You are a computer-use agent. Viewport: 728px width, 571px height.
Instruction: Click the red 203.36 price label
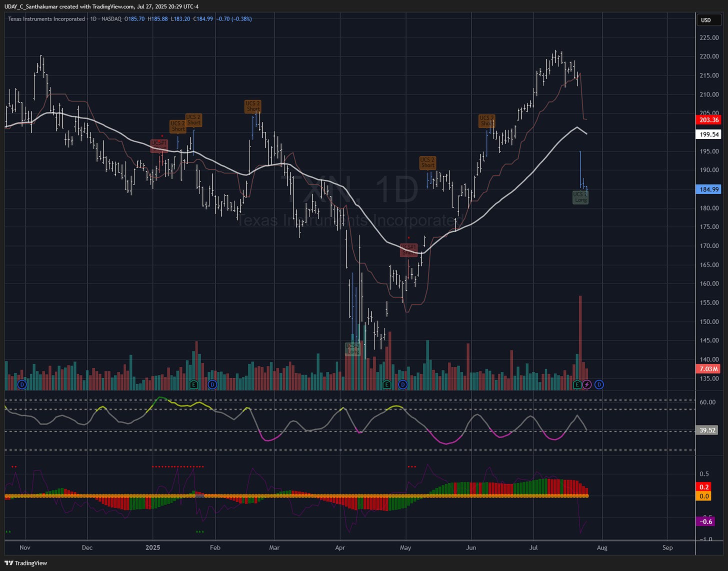point(709,120)
